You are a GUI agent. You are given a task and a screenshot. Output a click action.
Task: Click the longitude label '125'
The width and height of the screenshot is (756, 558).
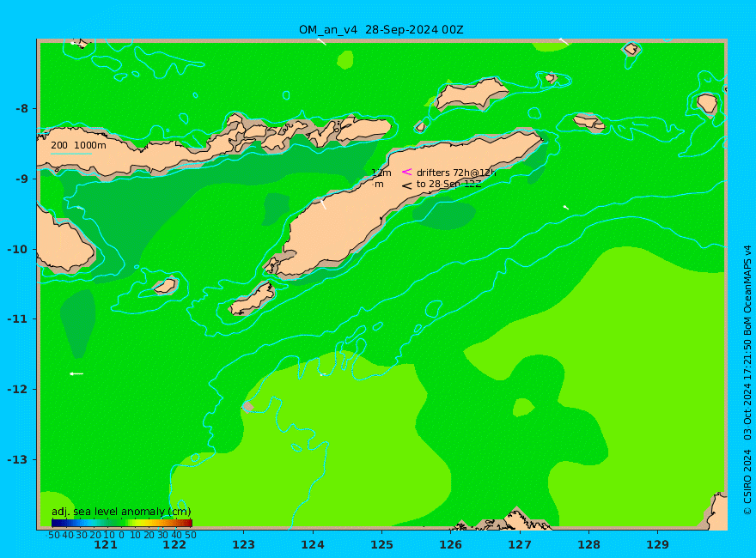[x=381, y=545]
